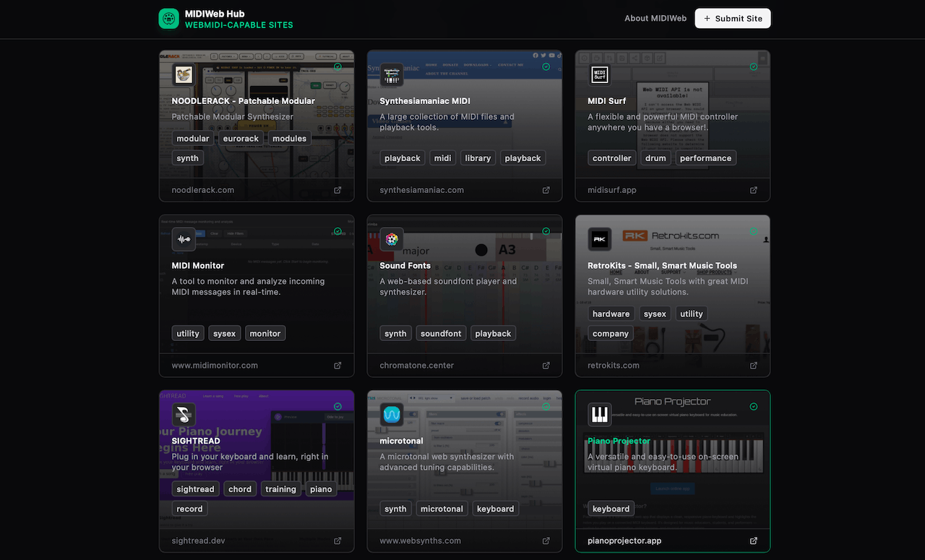
Task: Select the midi tag on Synthesiamaniac
Action: click(x=442, y=158)
